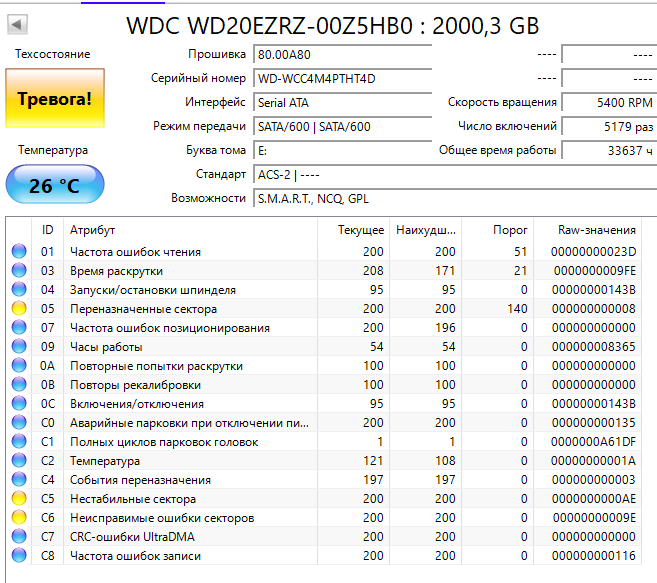Click yellow warning icon of attribute 05
Viewport: 657px width, 583px height.
19,308
